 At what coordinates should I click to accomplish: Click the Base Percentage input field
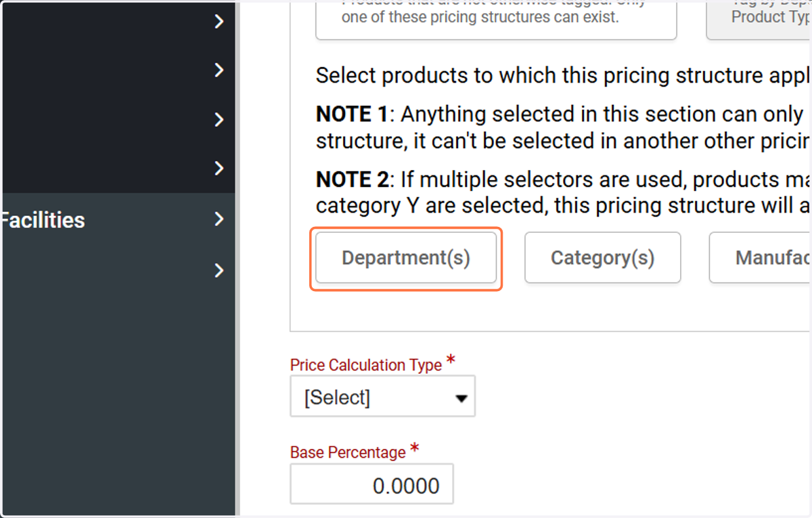pos(371,485)
